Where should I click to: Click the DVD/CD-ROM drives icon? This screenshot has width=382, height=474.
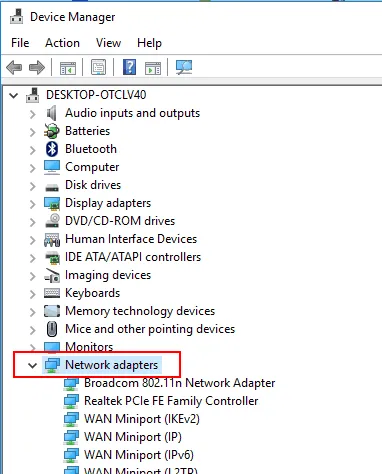[x=52, y=221]
